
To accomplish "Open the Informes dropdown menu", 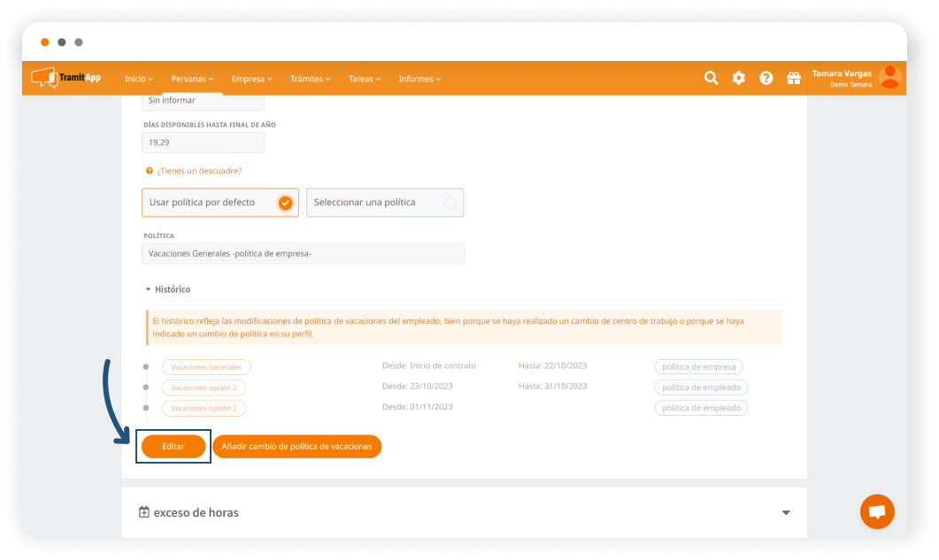I will pyautogui.click(x=419, y=79).
